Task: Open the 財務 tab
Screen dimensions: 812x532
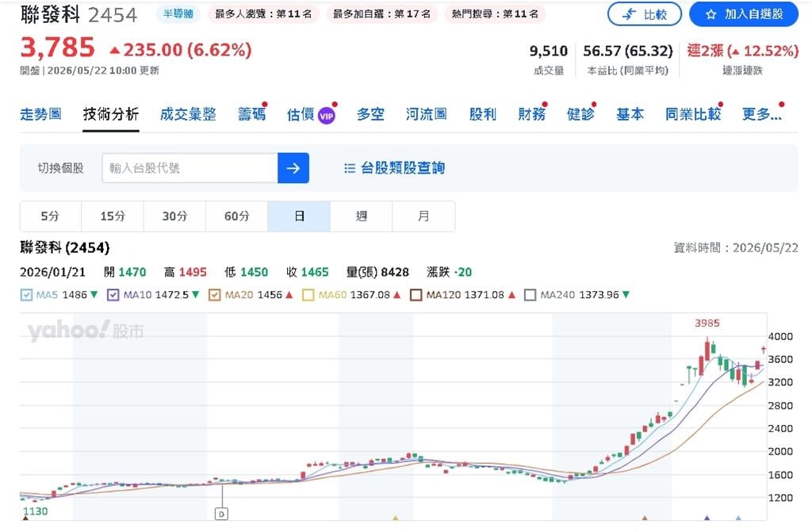Action: pyautogui.click(x=532, y=114)
